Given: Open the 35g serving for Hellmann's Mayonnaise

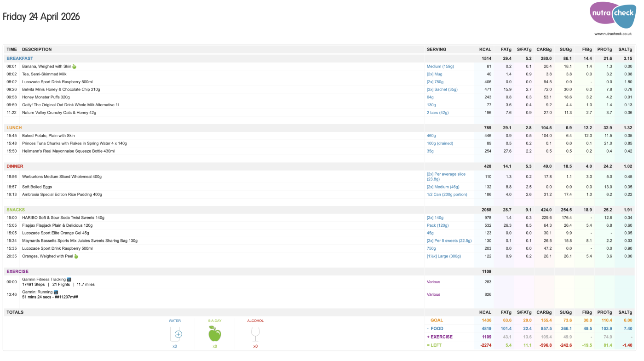Looking at the screenshot, I should tap(430, 151).
